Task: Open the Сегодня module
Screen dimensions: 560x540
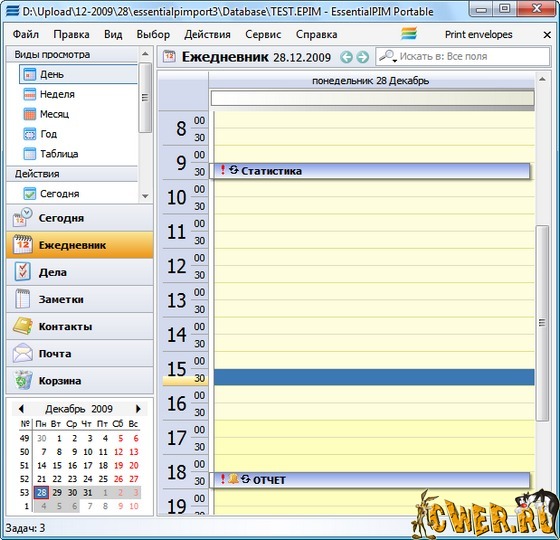Action: coord(80,218)
